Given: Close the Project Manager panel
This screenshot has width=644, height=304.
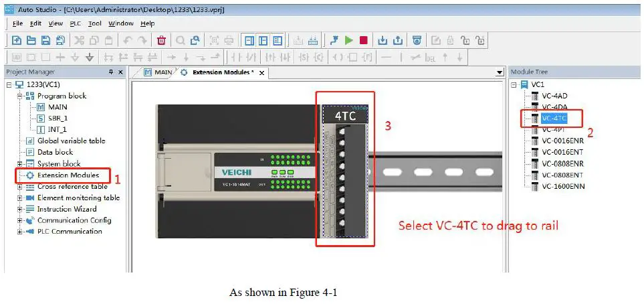Looking at the screenshot, I should 121,72.
